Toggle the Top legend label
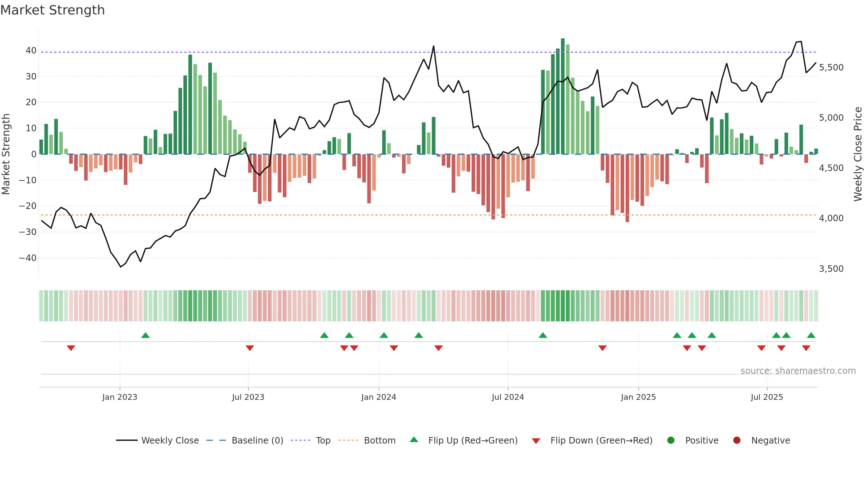This screenshot has width=868, height=488. [323, 440]
